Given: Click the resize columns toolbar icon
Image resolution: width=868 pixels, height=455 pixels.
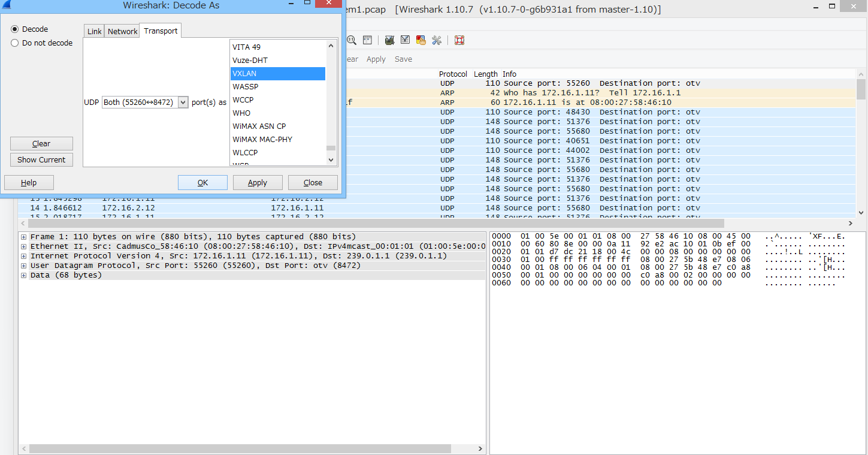Looking at the screenshot, I should point(367,40).
